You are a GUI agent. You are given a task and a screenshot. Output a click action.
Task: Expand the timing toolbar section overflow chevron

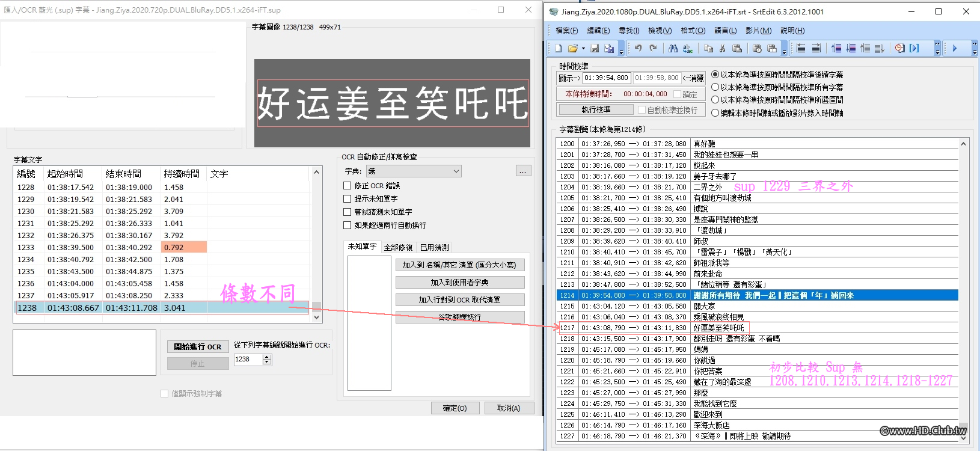coord(937,49)
